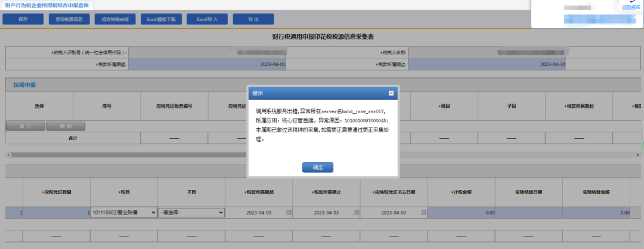The width and height of the screenshot is (644, 249).
Task: Click the 计税金额 field showing 0.00
Action: pyautogui.click(x=462, y=212)
